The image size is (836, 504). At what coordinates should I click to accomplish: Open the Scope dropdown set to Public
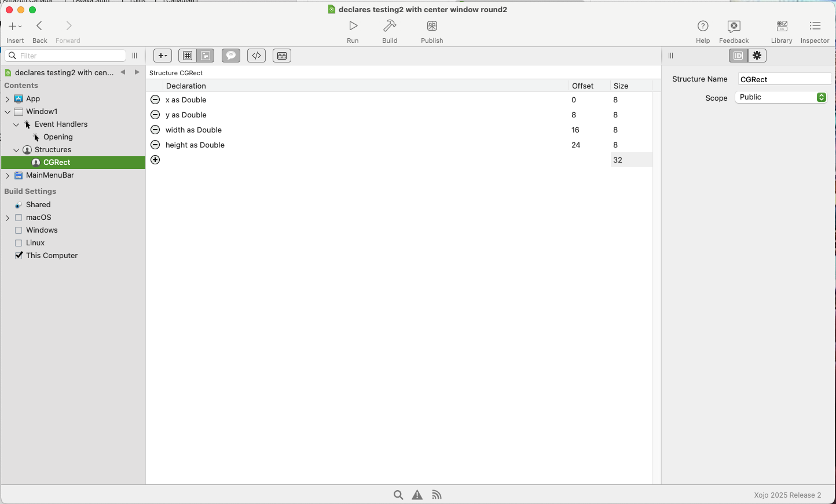tap(780, 97)
